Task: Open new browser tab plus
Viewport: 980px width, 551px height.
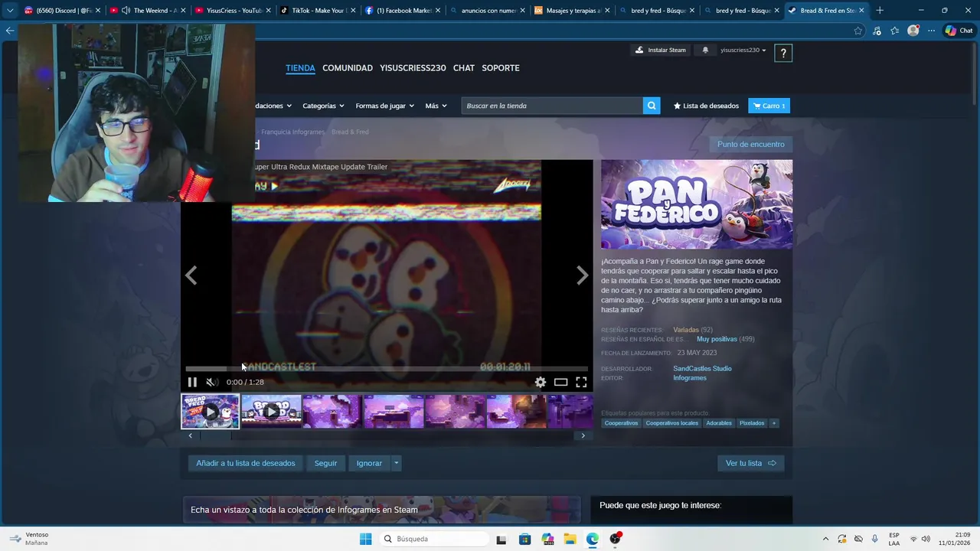Action: (880, 11)
